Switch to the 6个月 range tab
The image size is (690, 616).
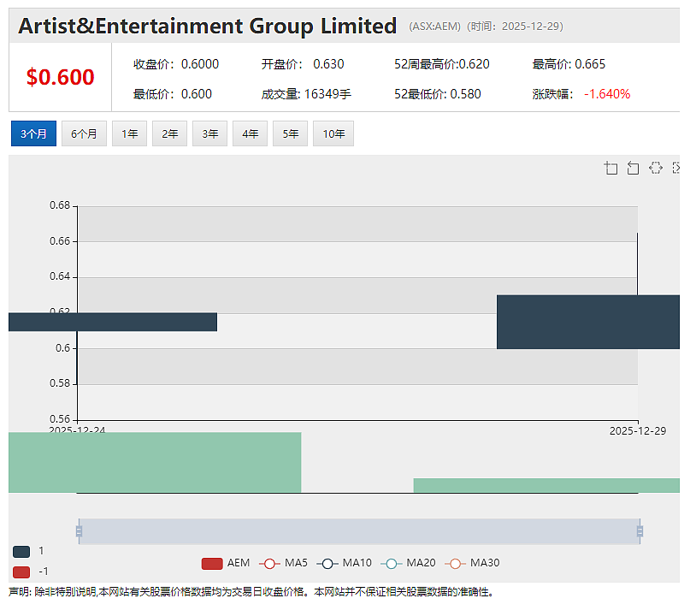pos(84,133)
